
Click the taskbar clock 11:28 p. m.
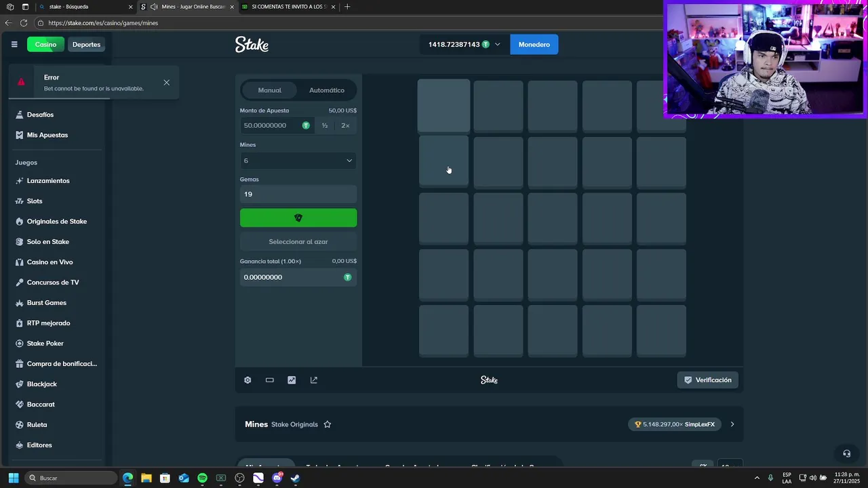[846, 478]
